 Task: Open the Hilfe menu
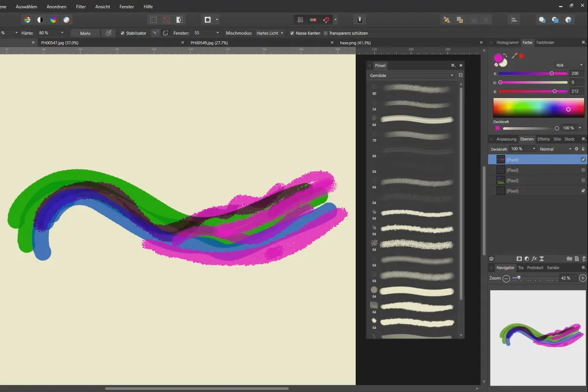click(x=148, y=7)
